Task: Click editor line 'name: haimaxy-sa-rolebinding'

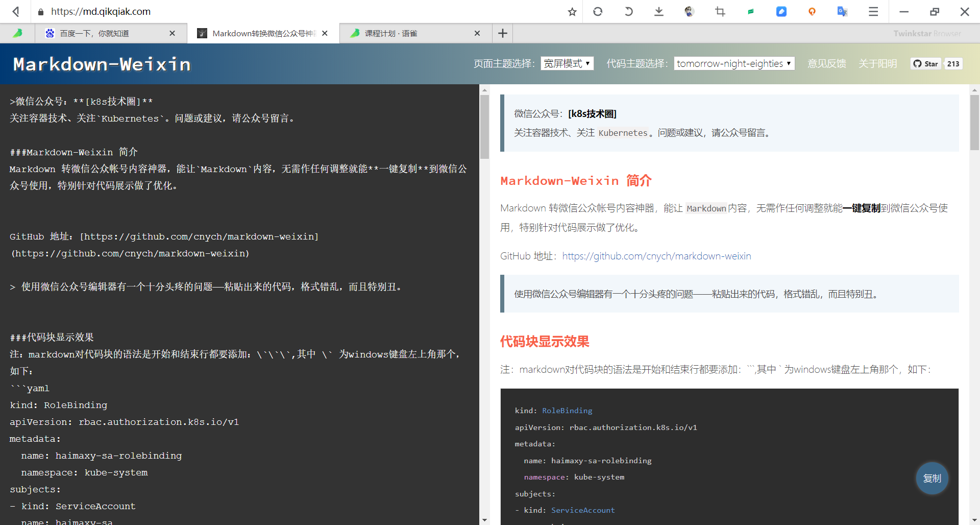Action: (102, 456)
